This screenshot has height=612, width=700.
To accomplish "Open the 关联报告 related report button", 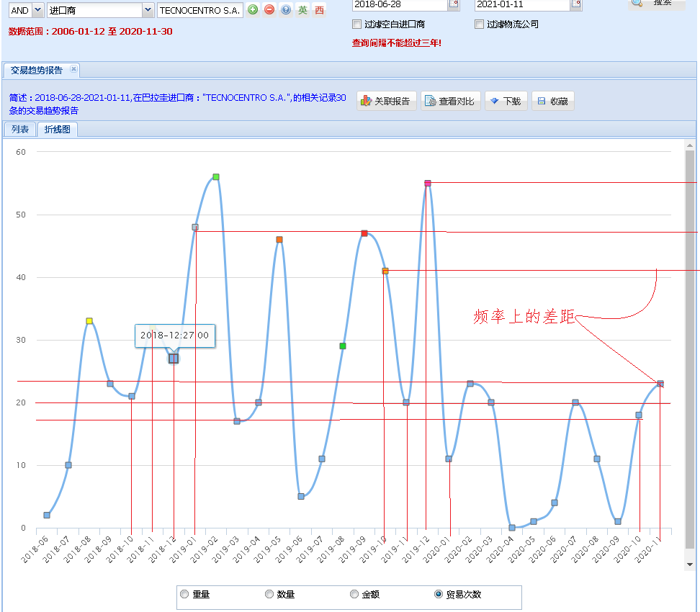I will pos(386,101).
